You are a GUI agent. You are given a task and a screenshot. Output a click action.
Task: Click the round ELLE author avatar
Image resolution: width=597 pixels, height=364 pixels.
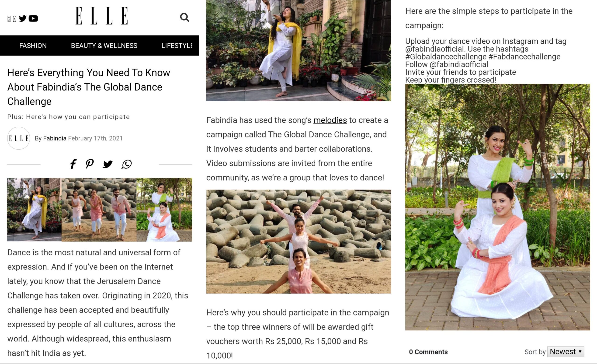(x=19, y=138)
